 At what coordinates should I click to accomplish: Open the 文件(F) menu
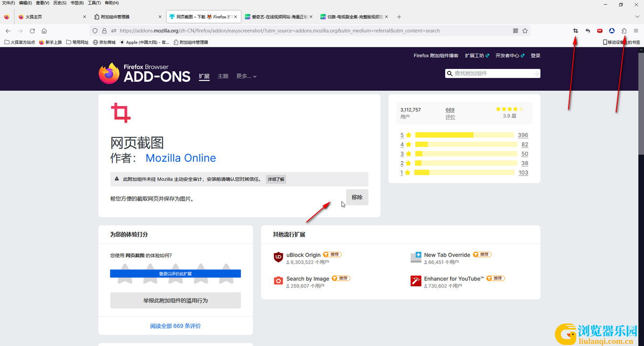coord(9,3)
